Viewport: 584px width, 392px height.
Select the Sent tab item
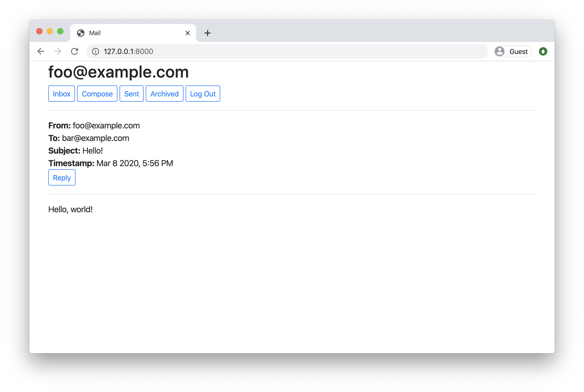[x=131, y=94]
